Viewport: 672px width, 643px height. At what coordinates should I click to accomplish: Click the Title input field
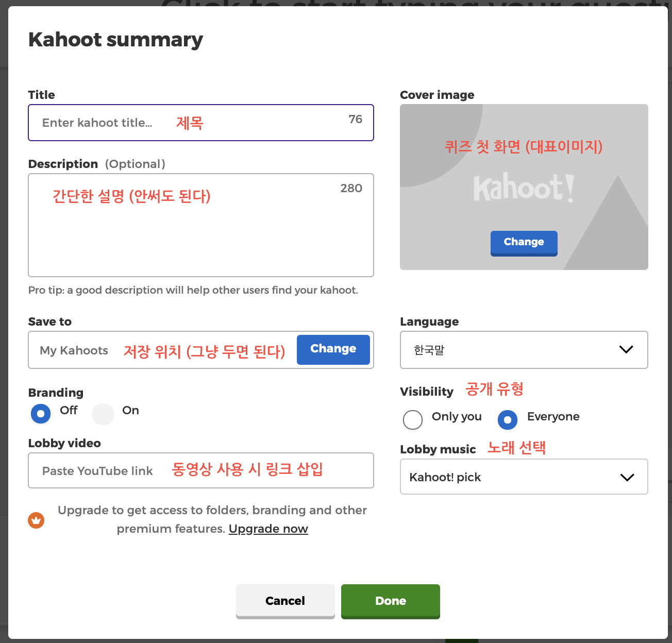[x=201, y=123]
